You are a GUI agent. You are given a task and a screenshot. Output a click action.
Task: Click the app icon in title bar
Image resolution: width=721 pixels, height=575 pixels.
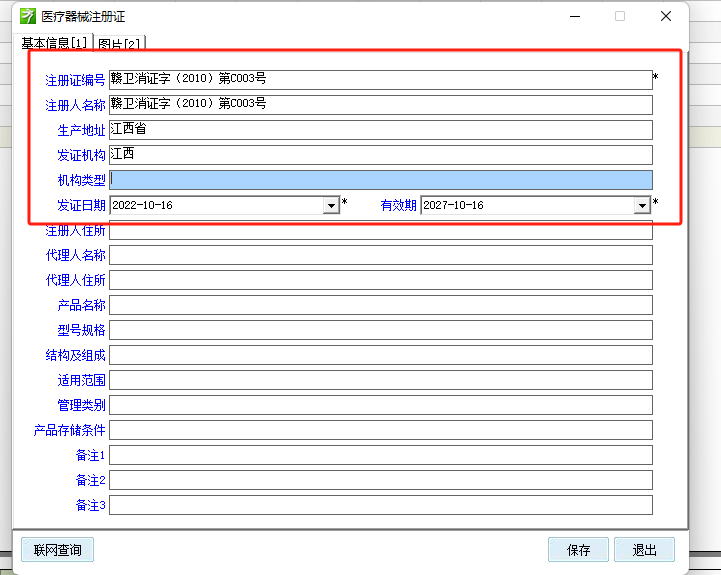[29, 16]
